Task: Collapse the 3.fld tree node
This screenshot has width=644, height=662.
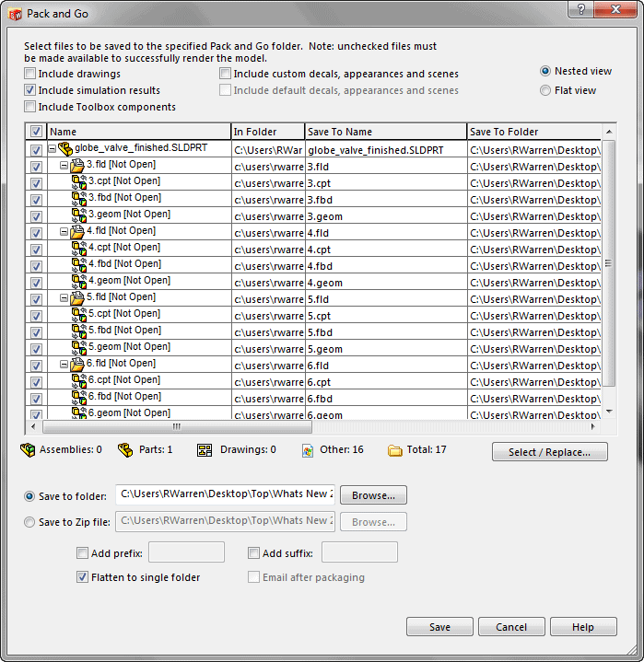Action: (64, 165)
